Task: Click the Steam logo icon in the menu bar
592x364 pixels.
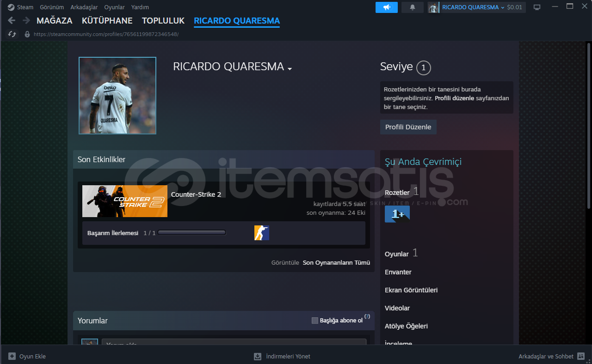Action: (x=11, y=7)
